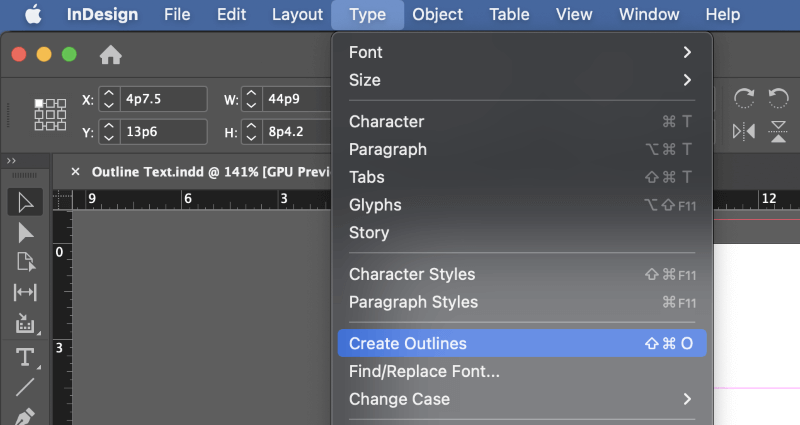
Task: Open the File menu
Action: pyautogui.click(x=177, y=14)
